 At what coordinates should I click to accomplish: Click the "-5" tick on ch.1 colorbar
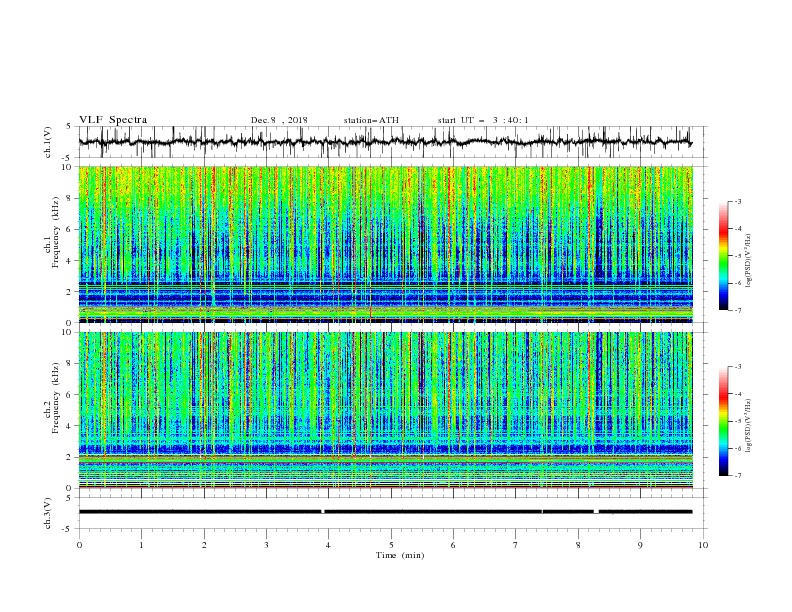[737, 256]
